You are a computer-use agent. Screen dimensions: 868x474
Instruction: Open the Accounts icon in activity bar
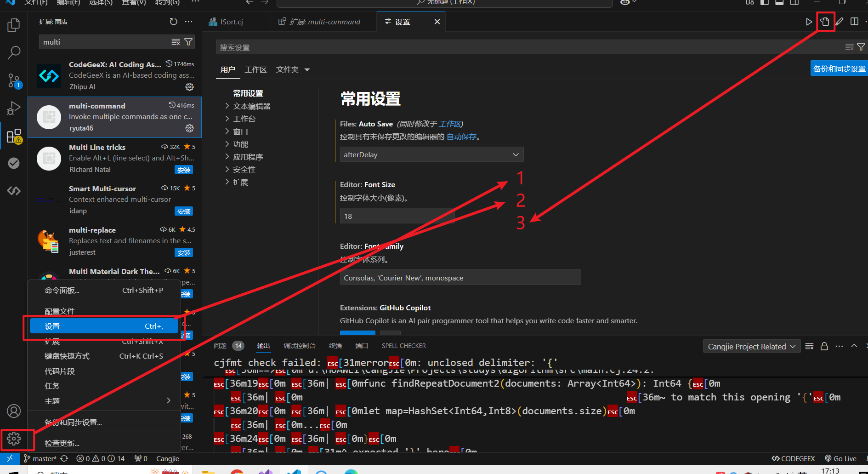coord(14,411)
